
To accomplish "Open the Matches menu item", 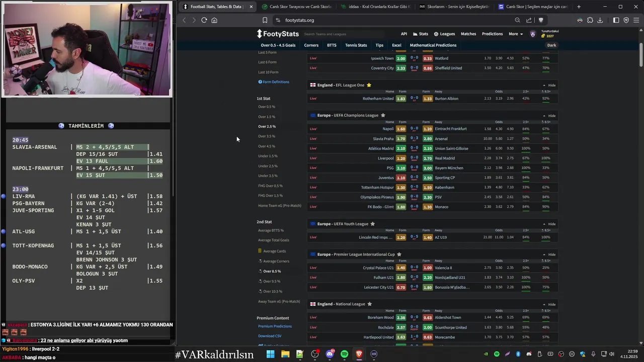I will (x=468, y=34).
